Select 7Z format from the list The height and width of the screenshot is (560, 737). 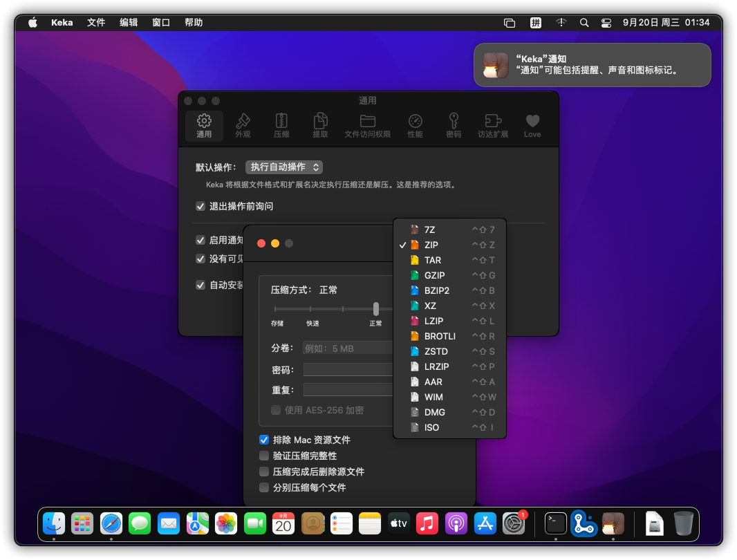point(449,230)
